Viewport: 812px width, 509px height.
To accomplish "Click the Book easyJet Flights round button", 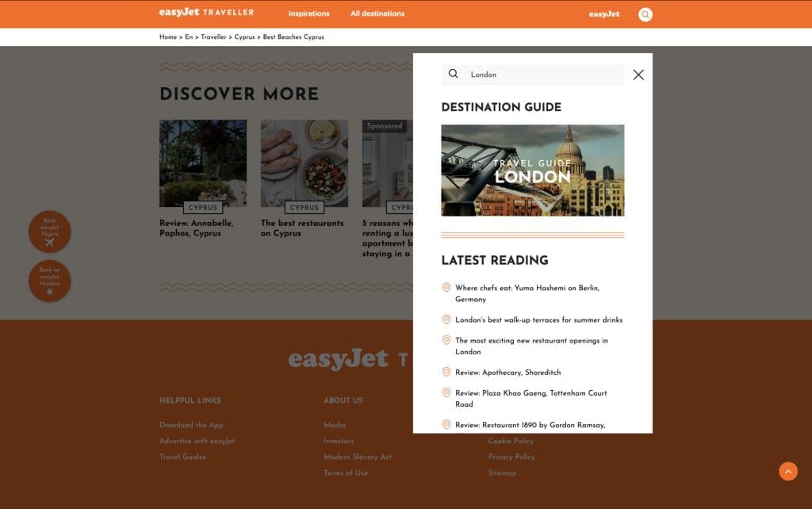I will [x=50, y=232].
